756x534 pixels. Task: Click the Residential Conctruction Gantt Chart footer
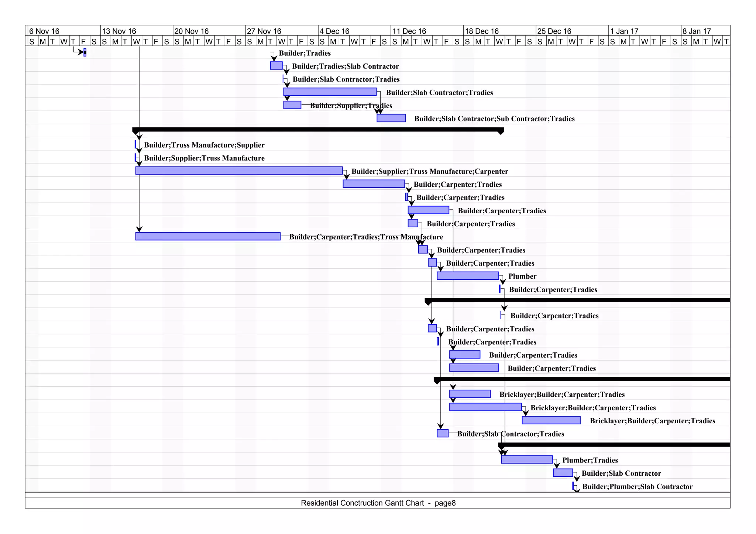pos(378,503)
